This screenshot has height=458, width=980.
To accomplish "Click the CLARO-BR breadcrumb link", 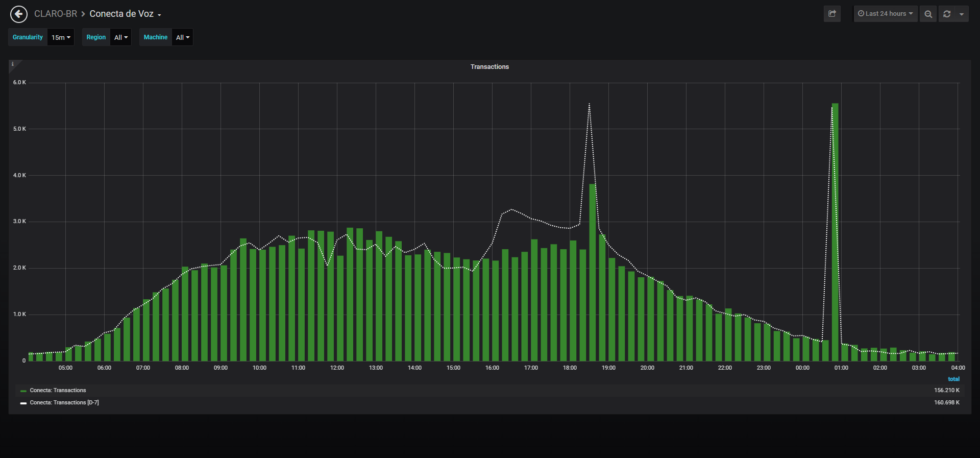I will point(56,14).
